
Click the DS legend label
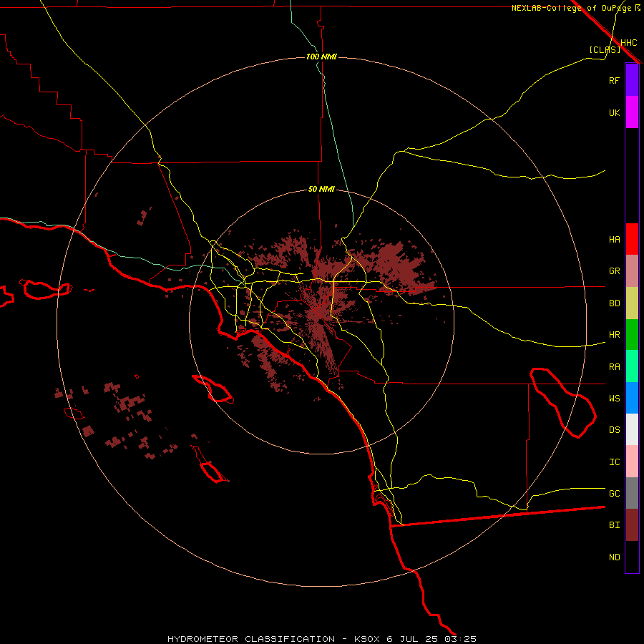(x=614, y=429)
